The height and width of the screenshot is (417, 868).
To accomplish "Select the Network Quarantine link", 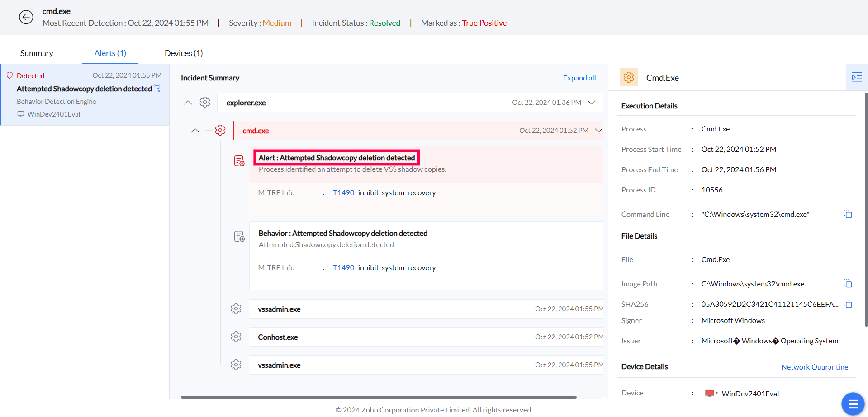I will pyautogui.click(x=815, y=366).
